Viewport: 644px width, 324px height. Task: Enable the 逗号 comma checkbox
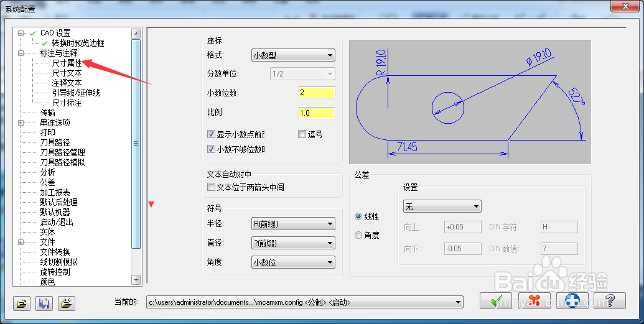tap(302, 134)
